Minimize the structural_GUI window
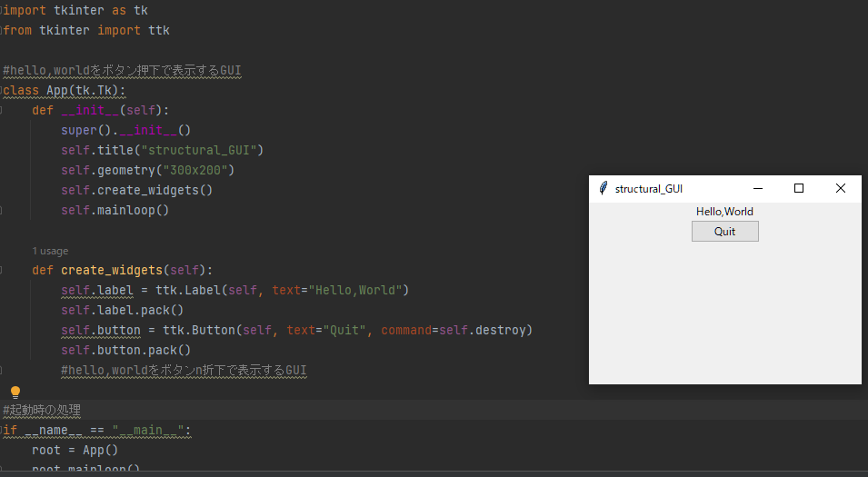The image size is (868, 477). click(757, 188)
